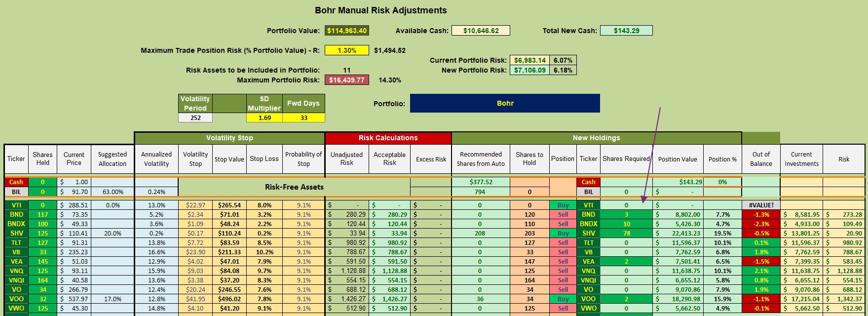Select SHV suggested allocation 20.0%
The image size is (868, 316).
(113, 234)
